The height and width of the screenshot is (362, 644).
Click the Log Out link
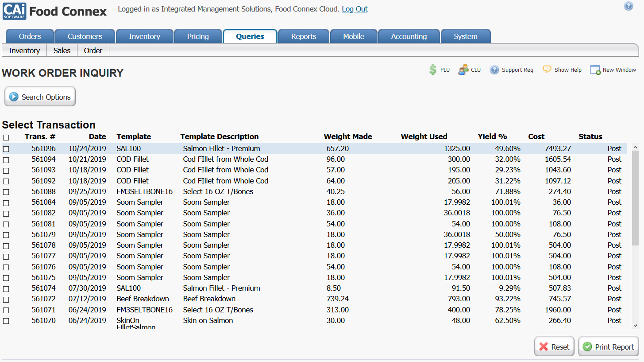pyautogui.click(x=355, y=9)
